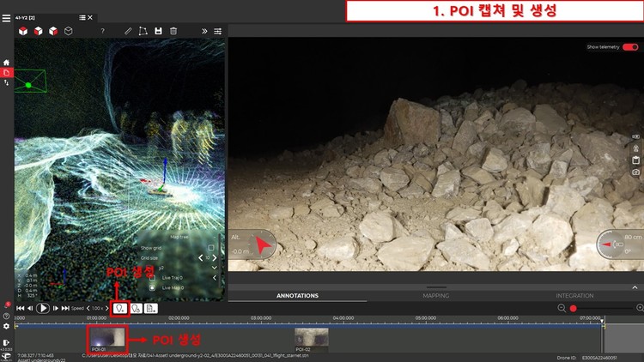This screenshot has height=362, width=644.
Task: Toggle the Live Traj 0 checkbox
Action: click(x=152, y=278)
